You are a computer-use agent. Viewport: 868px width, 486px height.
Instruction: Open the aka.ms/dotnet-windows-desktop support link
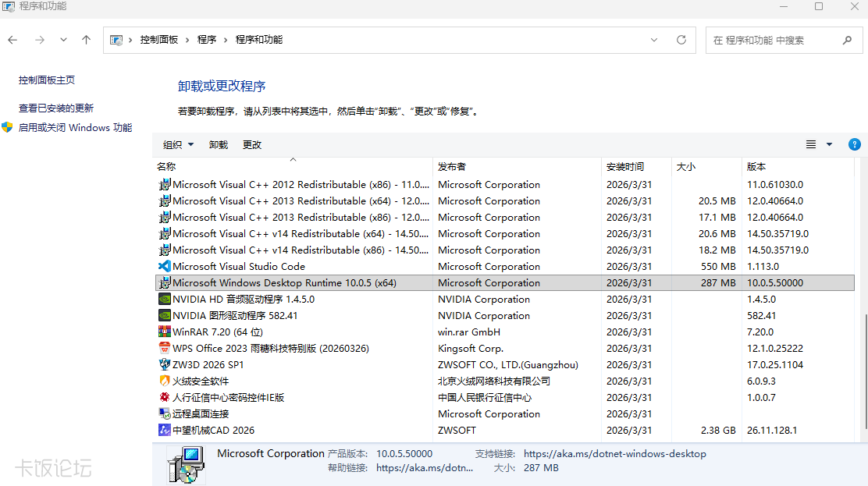pos(614,454)
